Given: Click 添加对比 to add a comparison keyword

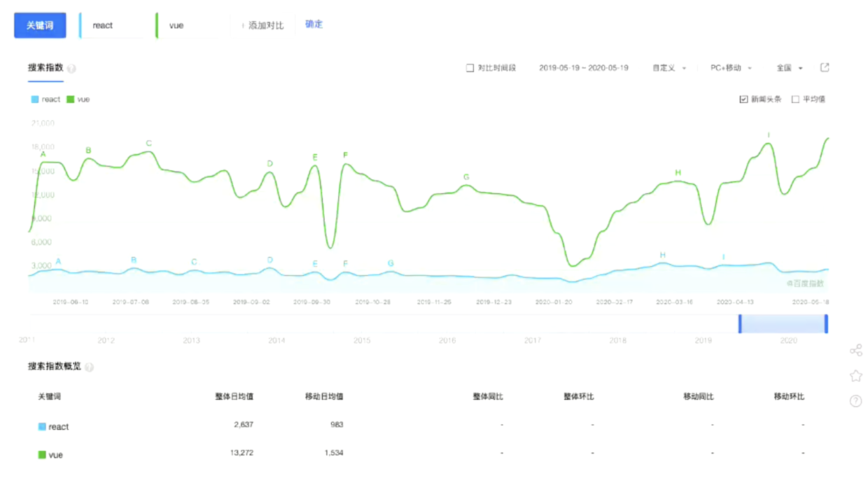Looking at the screenshot, I should [263, 25].
